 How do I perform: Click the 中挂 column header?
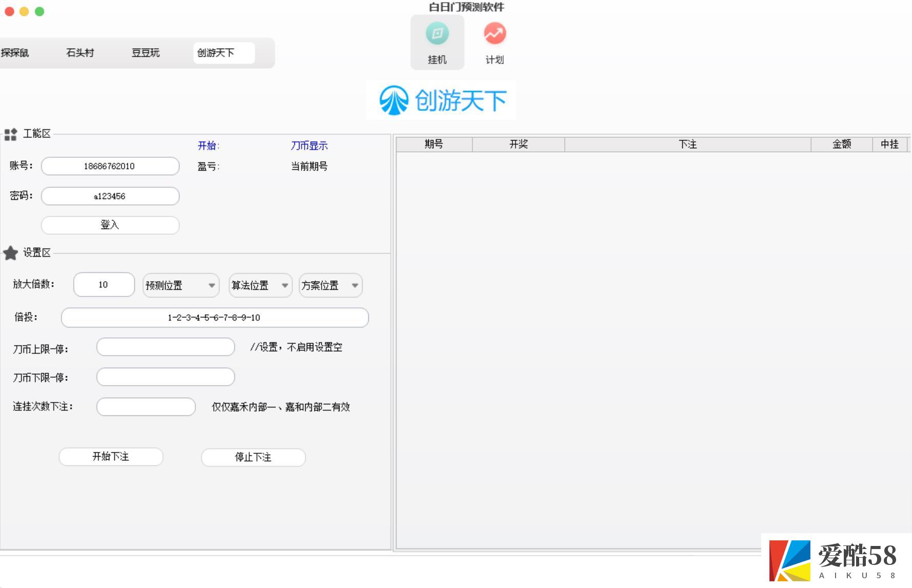890,145
